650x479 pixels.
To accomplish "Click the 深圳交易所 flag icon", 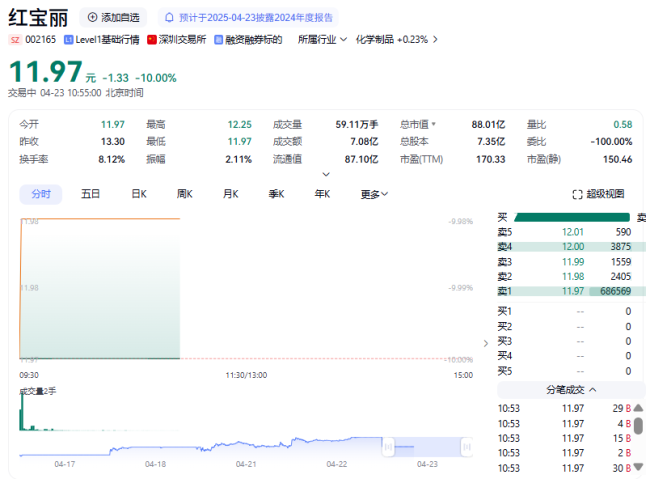I will [152, 40].
